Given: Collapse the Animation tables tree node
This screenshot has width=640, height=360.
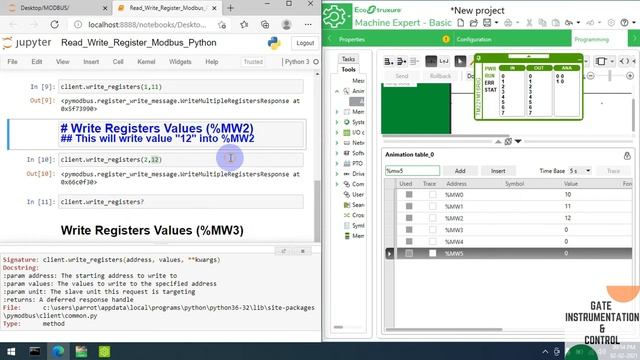Looking at the screenshot, I should pos(337,91).
